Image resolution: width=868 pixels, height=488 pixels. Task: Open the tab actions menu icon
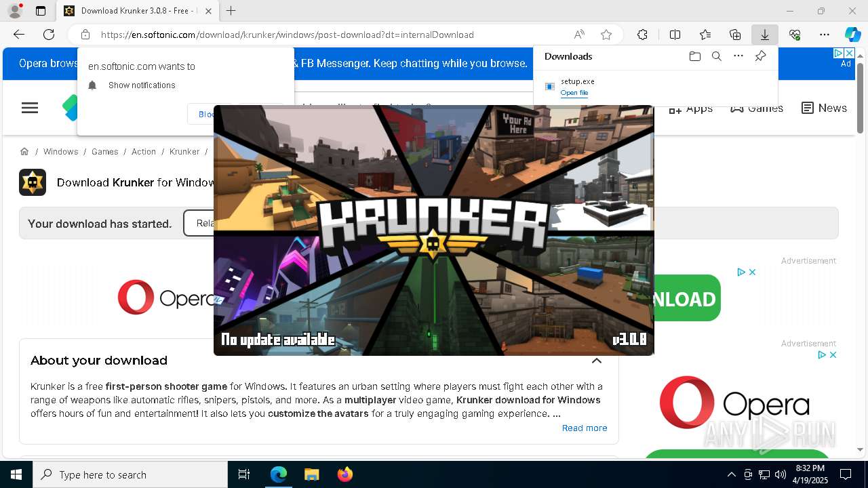point(41,11)
